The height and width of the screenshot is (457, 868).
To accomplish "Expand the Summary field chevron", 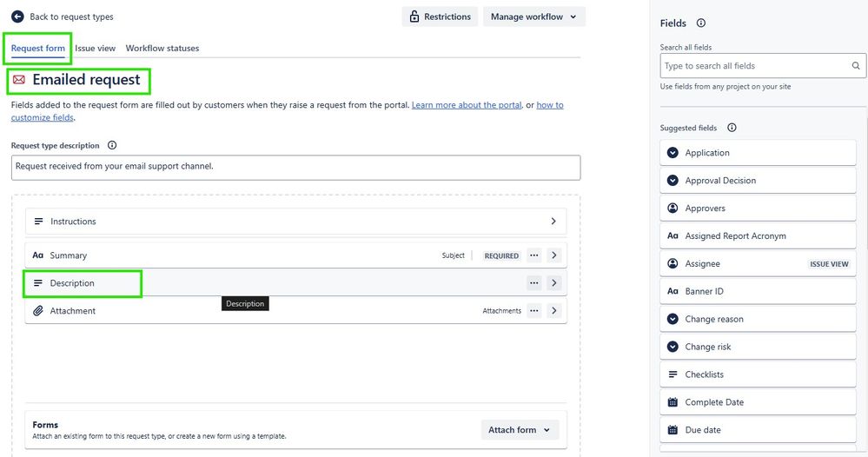I will [x=554, y=255].
